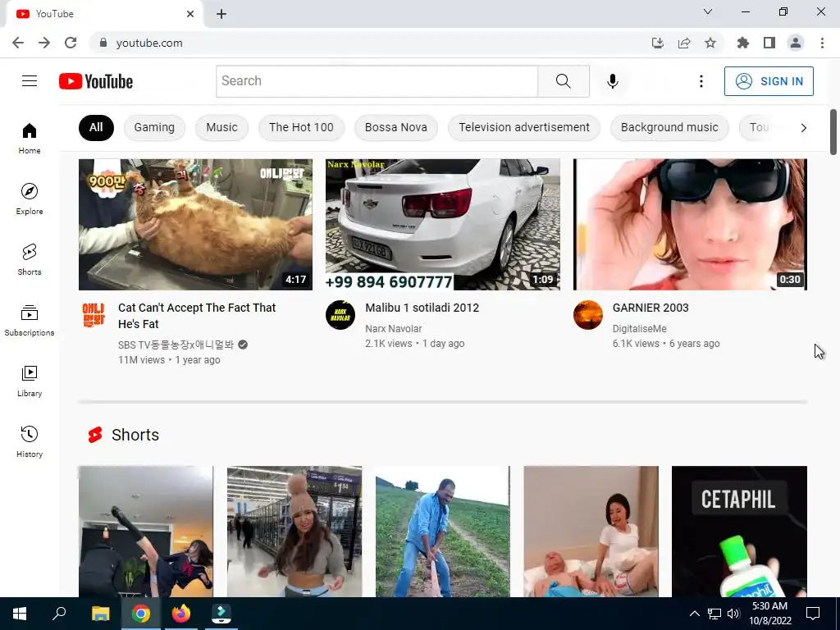Reload the page
This screenshot has height=630, width=840.
click(x=71, y=43)
